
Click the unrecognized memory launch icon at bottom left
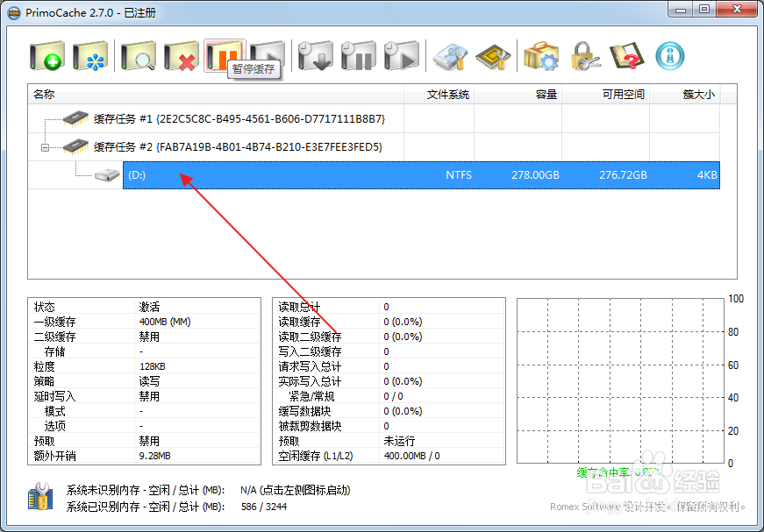[40, 497]
